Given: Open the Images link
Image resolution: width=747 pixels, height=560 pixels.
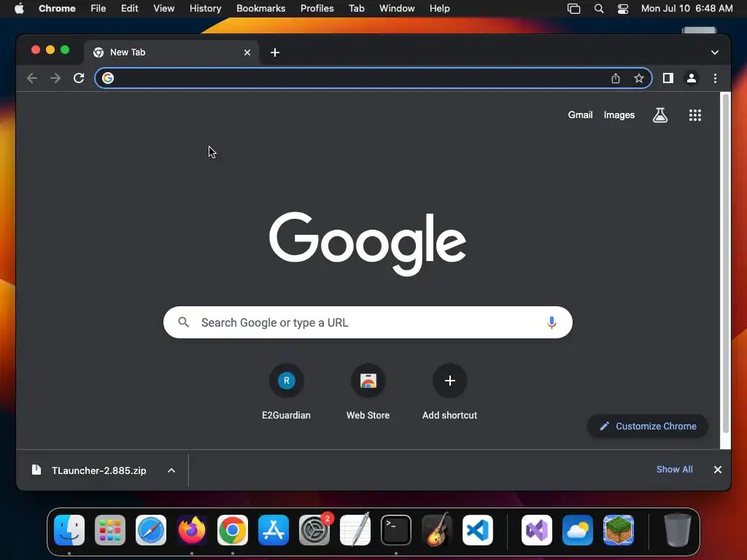Looking at the screenshot, I should point(619,114).
